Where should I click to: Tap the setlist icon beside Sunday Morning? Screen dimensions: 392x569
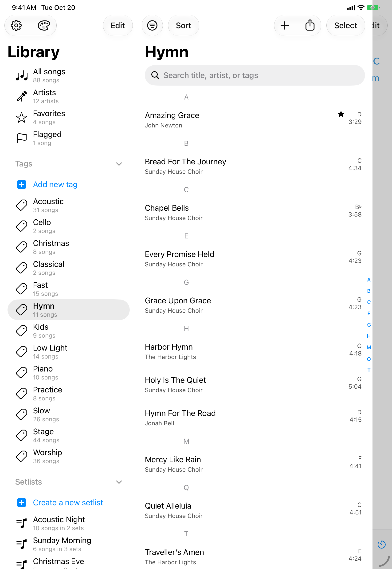(x=22, y=544)
